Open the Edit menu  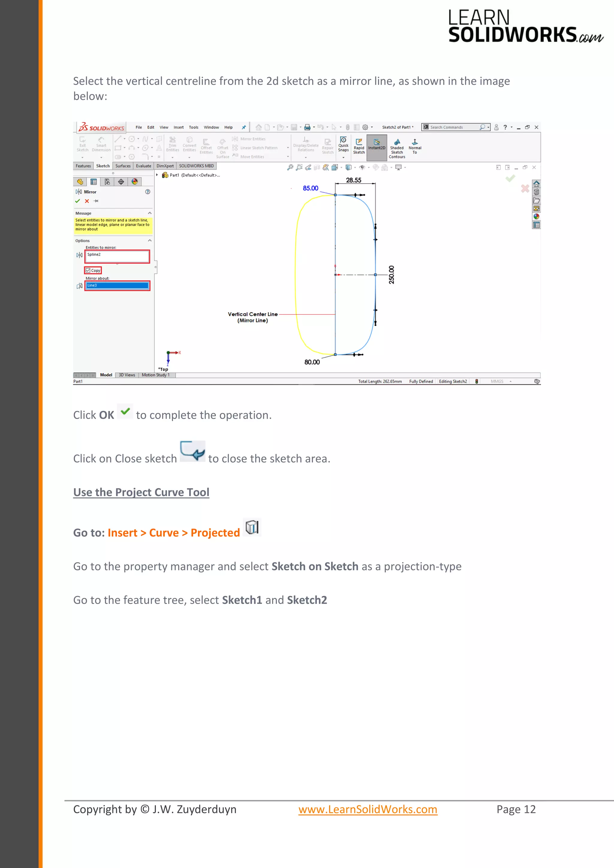pyautogui.click(x=151, y=127)
